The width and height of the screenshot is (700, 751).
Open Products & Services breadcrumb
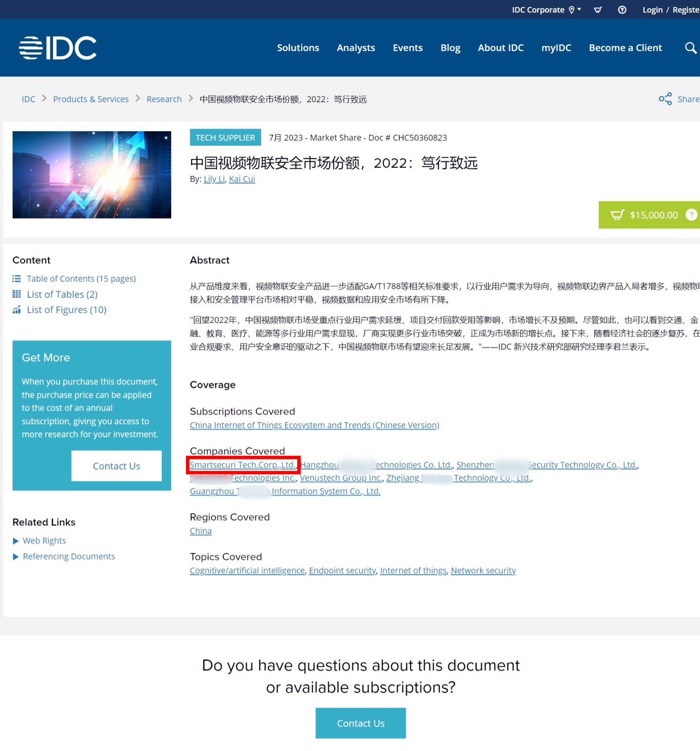(91, 99)
